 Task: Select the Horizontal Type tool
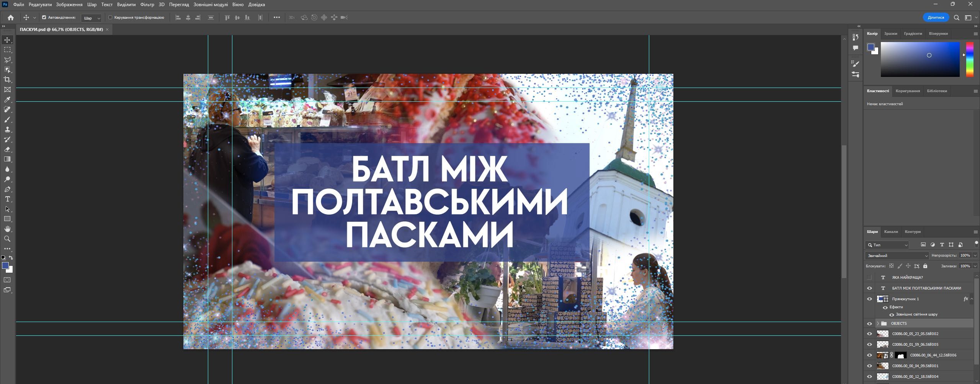[x=7, y=199]
